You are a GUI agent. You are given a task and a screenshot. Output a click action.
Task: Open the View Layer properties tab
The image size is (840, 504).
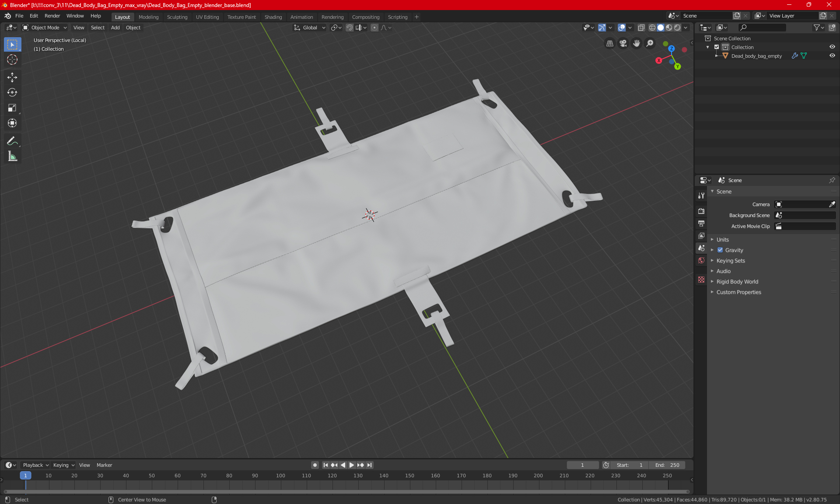(x=701, y=236)
